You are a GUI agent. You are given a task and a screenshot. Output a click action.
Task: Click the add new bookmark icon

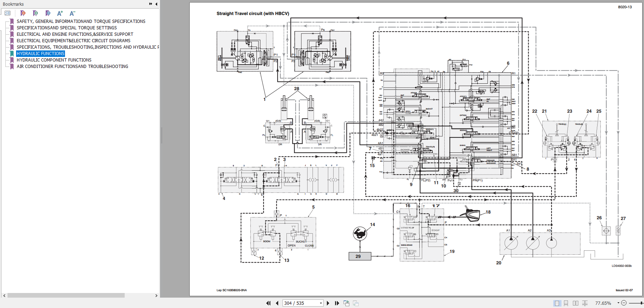[x=35, y=13]
